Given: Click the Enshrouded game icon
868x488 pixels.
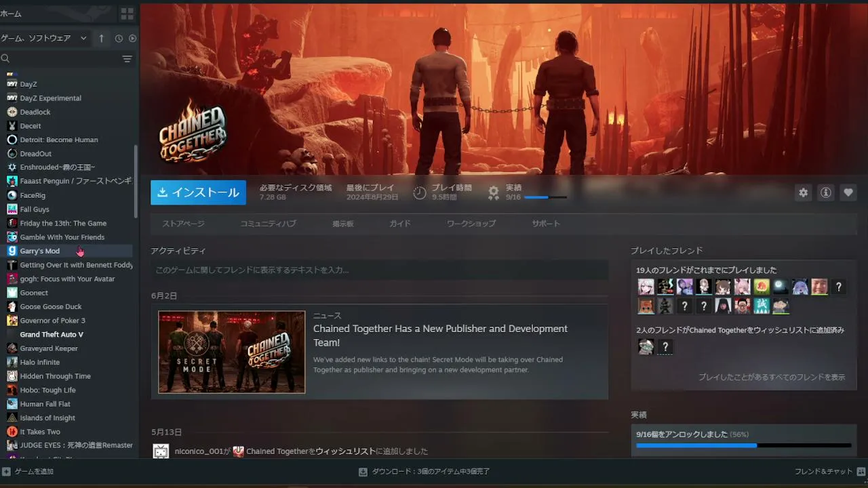Looking at the screenshot, I should point(12,167).
